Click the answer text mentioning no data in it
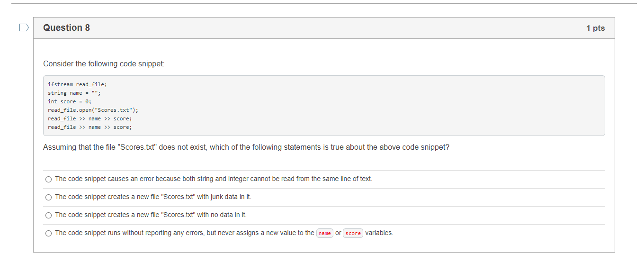Viewport: 644px width, 263px height. 151,215
